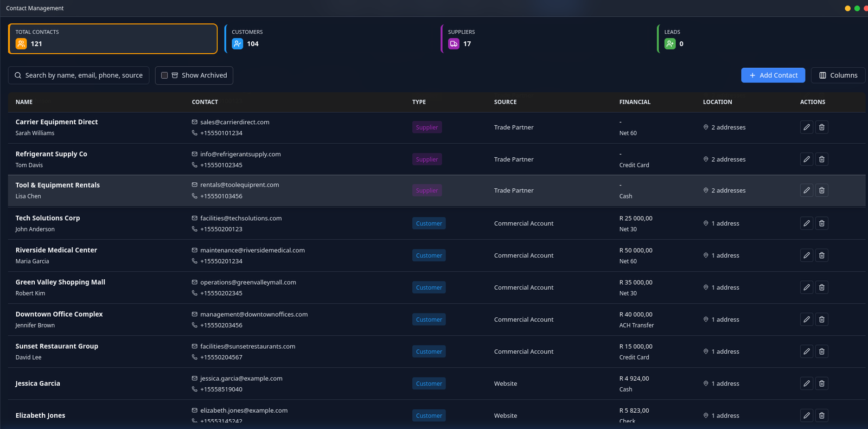Focus the contact search field
The image size is (868, 429).
pyautogui.click(x=78, y=75)
